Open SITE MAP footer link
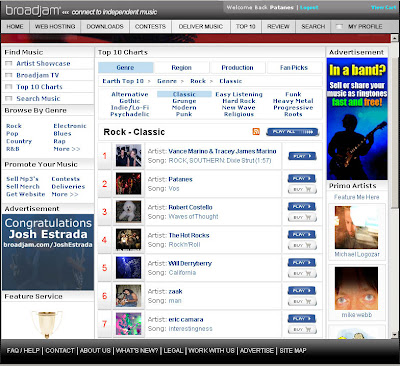The image size is (400, 366). pos(293,351)
